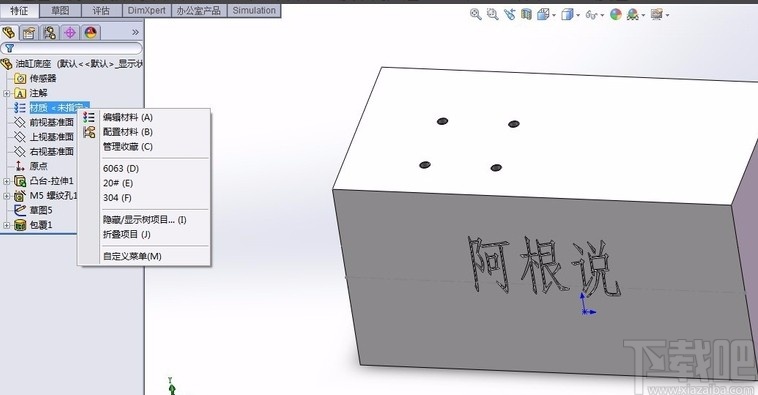Screen dimensions: 758x395
Task: Open Apply Scene dropdown arrow
Action: (643, 15)
